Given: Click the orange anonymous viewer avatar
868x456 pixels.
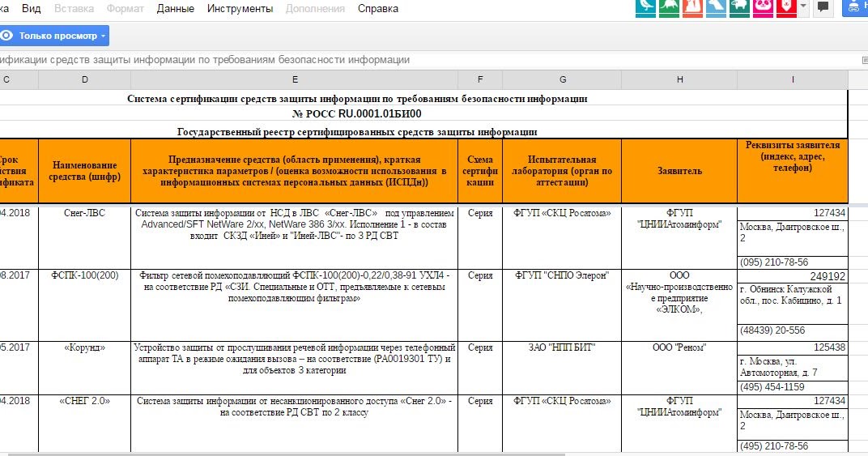Looking at the screenshot, I should 692,8.
